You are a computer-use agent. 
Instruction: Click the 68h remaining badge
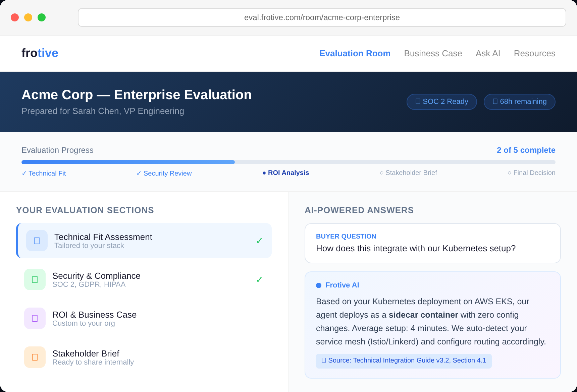click(520, 102)
